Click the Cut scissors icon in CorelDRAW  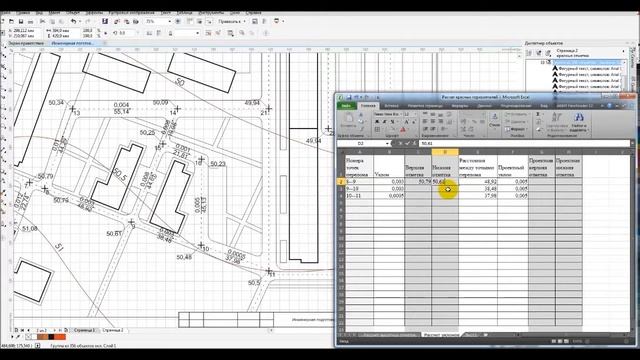click(x=42, y=22)
